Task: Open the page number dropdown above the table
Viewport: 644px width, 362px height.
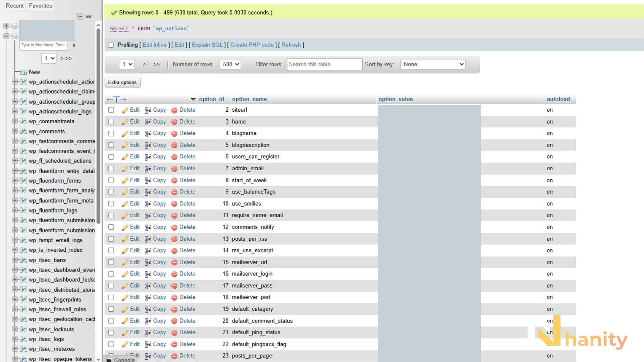Action: pyautogui.click(x=127, y=64)
